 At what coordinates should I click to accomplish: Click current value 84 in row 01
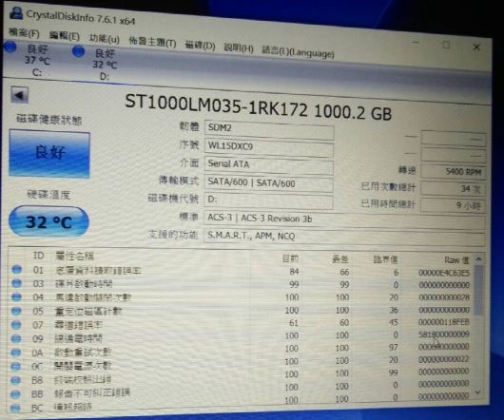pos(294,272)
